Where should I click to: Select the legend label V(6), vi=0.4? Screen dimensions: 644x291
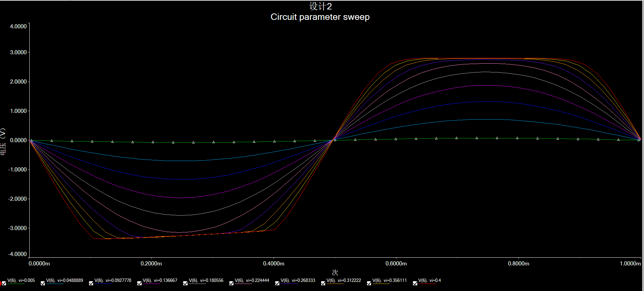(429, 280)
